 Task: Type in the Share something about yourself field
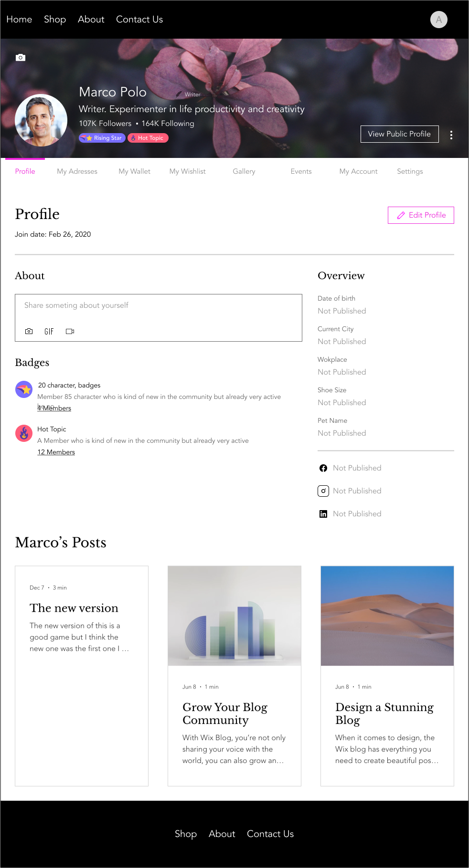[x=158, y=305]
